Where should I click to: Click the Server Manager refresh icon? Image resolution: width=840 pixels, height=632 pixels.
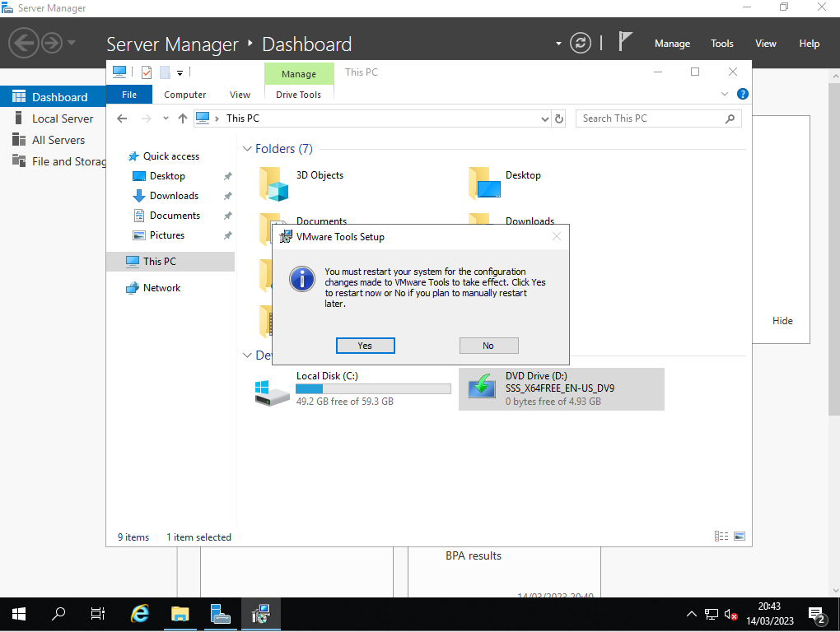click(x=581, y=44)
